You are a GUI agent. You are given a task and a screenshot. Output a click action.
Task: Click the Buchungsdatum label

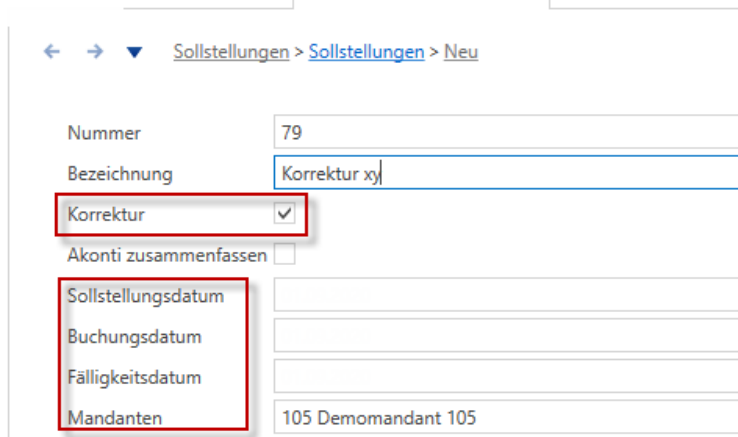click(134, 337)
